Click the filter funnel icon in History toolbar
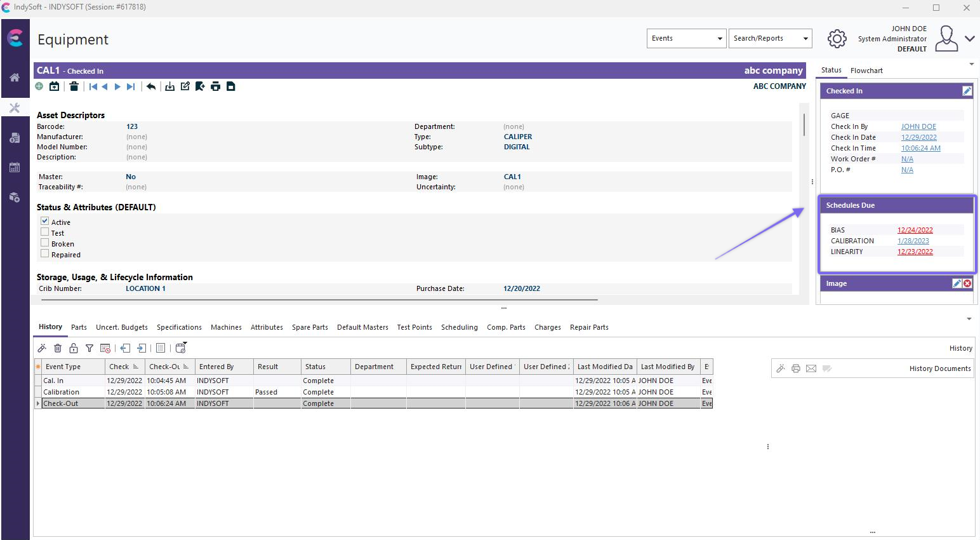The height and width of the screenshot is (540, 980). pyautogui.click(x=89, y=348)
